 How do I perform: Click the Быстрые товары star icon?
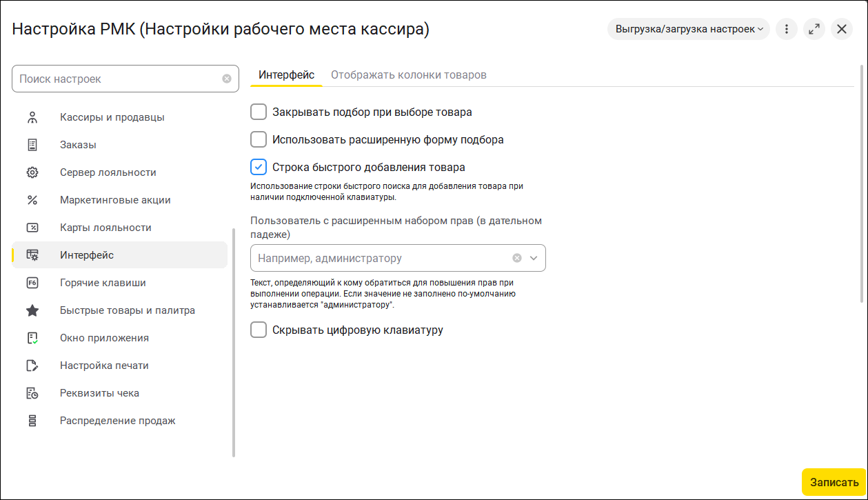pyautogui.click(x=32, y=310)
